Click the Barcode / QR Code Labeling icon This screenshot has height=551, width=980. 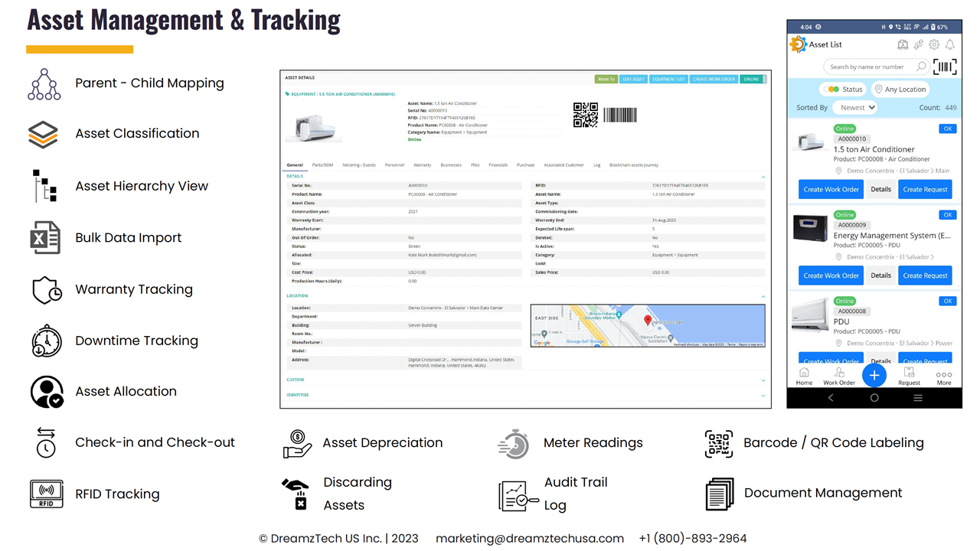tap(719, 444)
